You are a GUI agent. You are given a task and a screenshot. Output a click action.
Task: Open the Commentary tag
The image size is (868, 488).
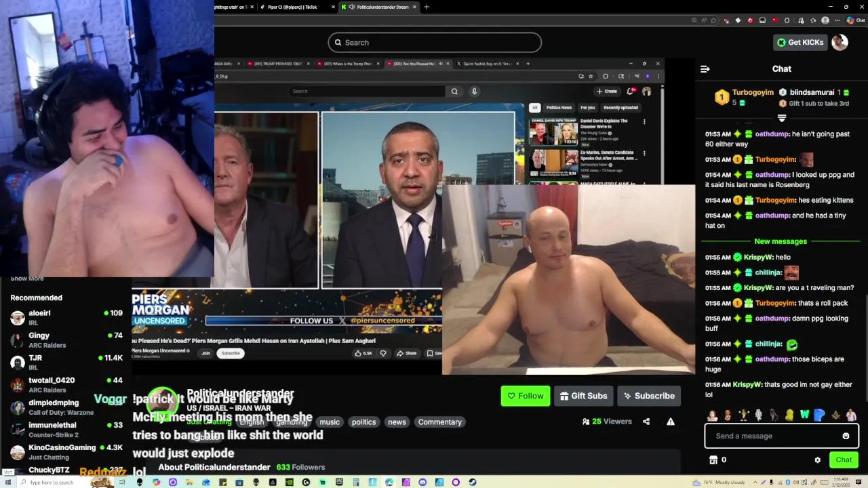coord(439,422)
